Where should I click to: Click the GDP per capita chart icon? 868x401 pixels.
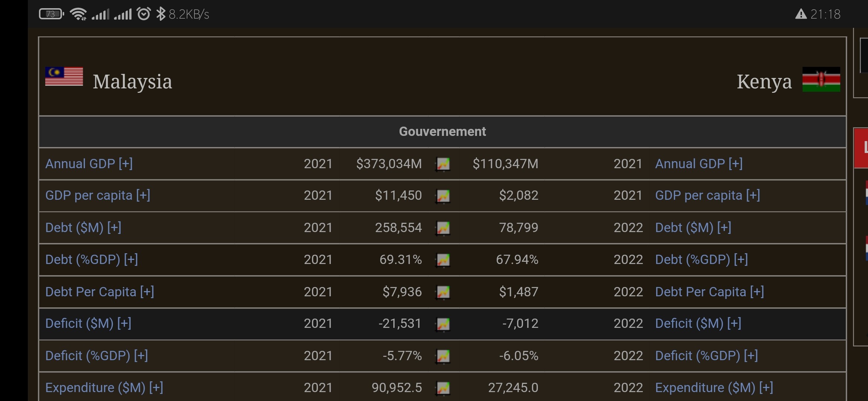443,196
